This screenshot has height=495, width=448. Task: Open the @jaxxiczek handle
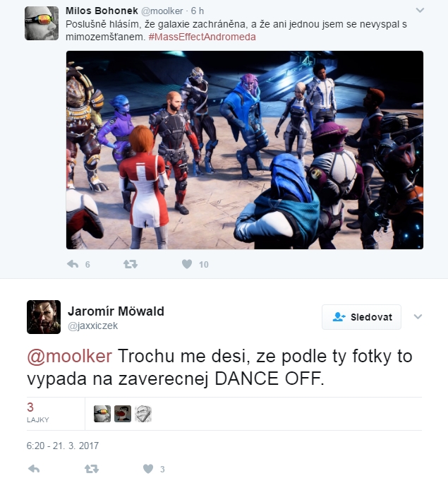pos(92,326)
